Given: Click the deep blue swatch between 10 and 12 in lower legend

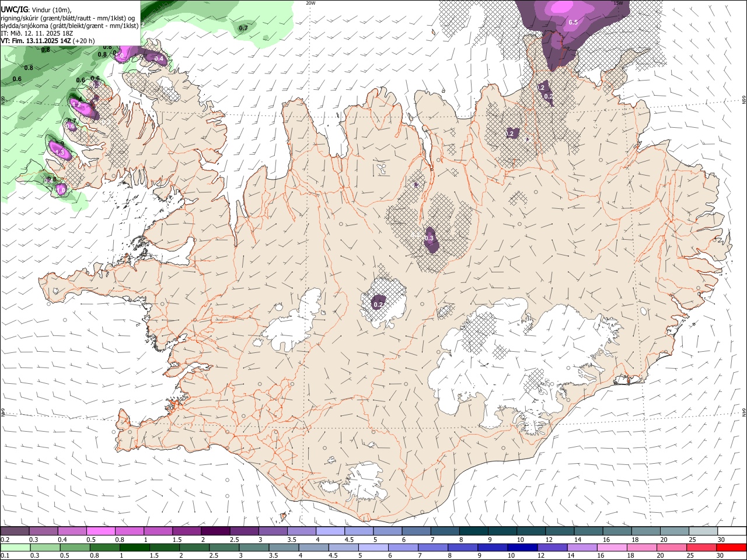Looking at the screenshot, I should [522, 548].
